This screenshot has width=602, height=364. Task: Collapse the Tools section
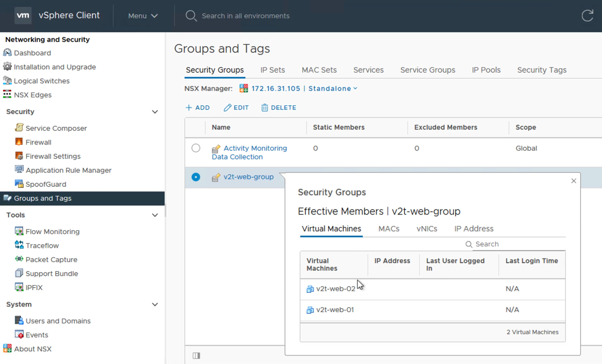(x=155, y=215)
